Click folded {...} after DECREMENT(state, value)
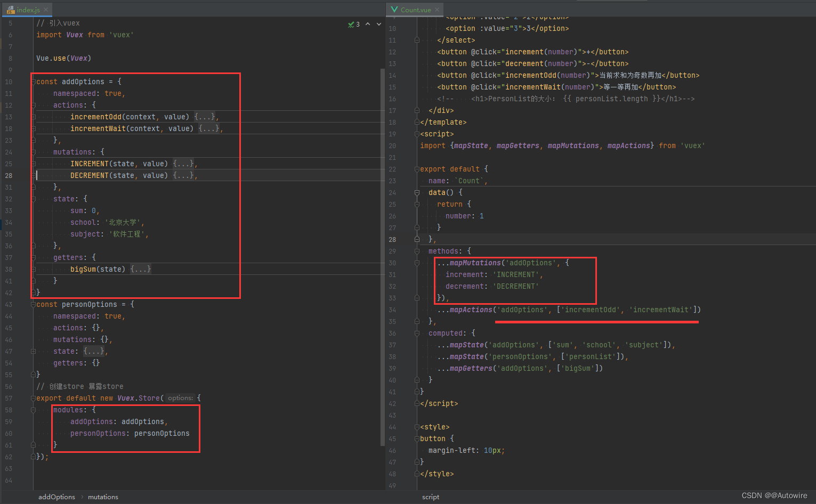The width and height of the screenshot is (816, 504). pyautogui.click(x=183, y=175)
